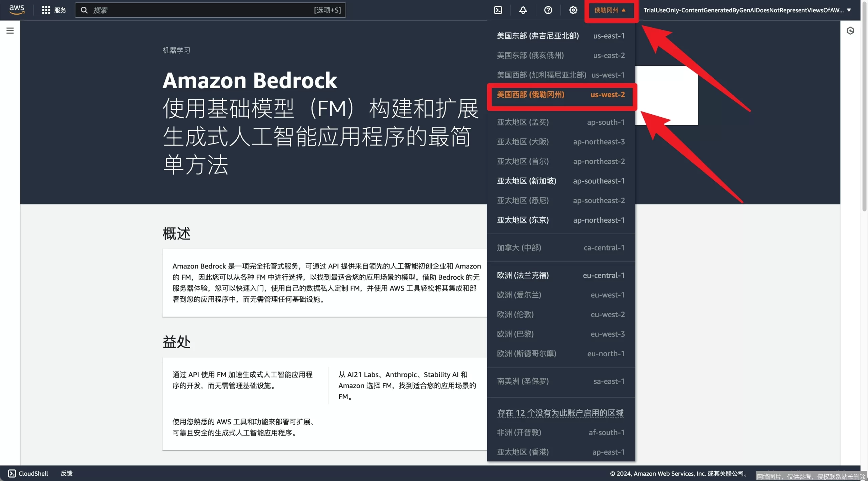Image resolution: width=868 pixels, height=481 pixels.
Task: Select region 亚太地区 (大阪) ap-northeast-3
Action: click(x=561, y=142)
